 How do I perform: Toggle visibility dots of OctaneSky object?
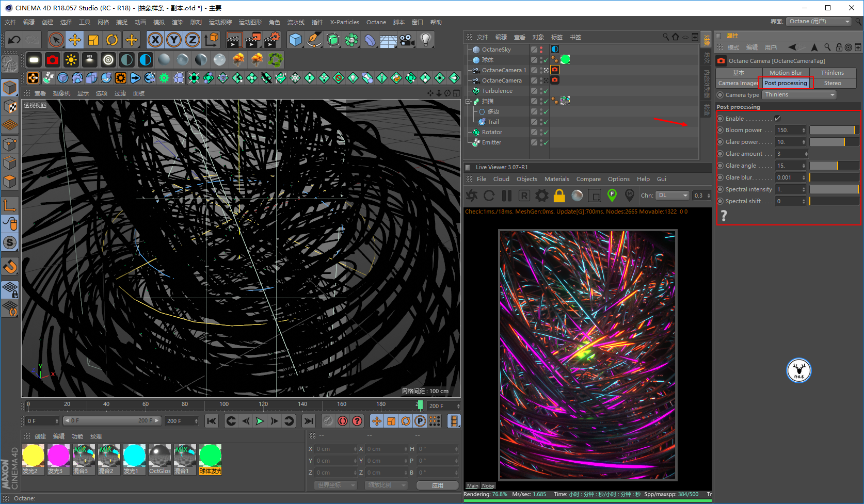click(x=541, y=50)
